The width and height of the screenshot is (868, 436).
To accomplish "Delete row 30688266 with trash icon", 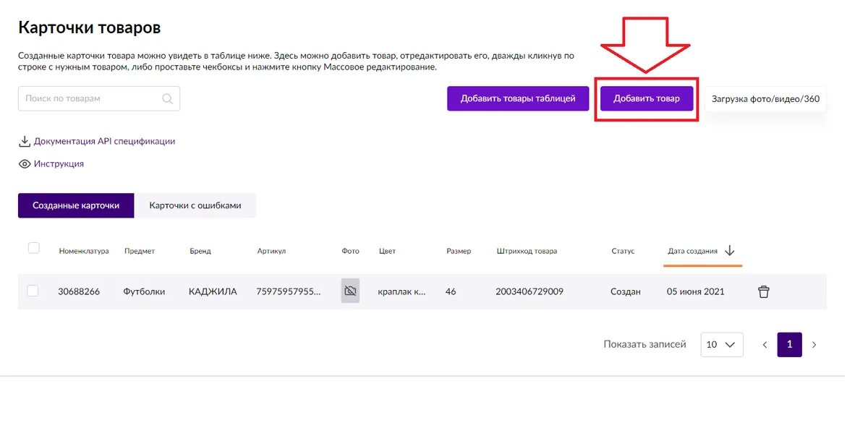I will (764, 292).
